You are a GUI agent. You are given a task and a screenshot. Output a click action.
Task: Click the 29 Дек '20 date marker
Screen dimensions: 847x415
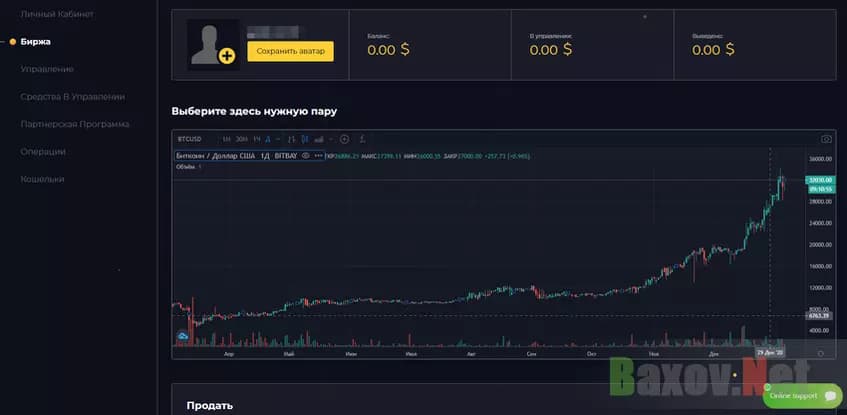[770, 353]
